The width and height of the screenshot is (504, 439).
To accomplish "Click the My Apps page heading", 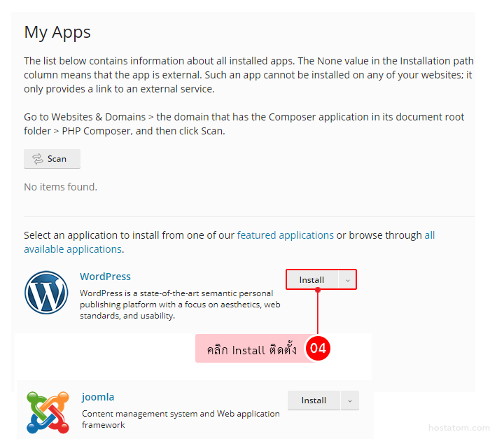I will coord(57,32).
